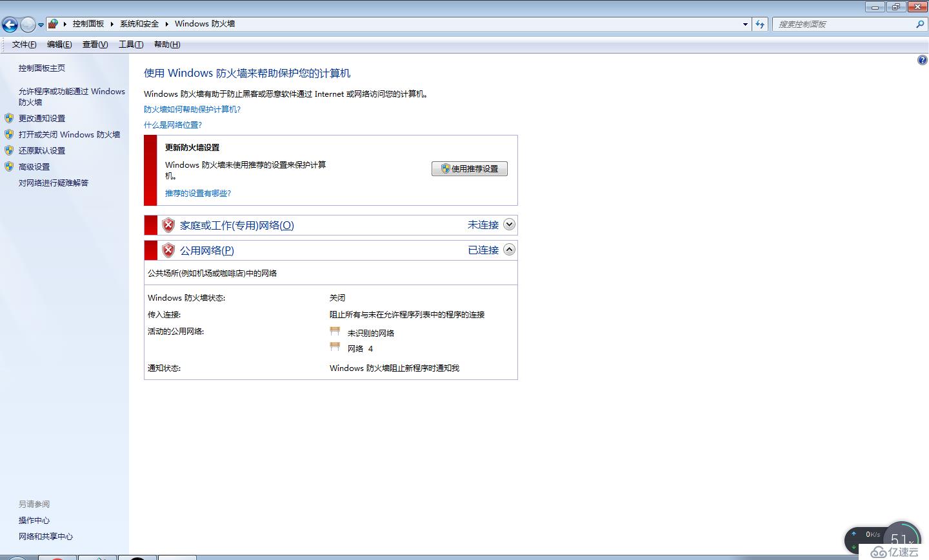Click the Forward navigation arrow
The height and width of the screenshot is (560, 929).
[28, 25]
